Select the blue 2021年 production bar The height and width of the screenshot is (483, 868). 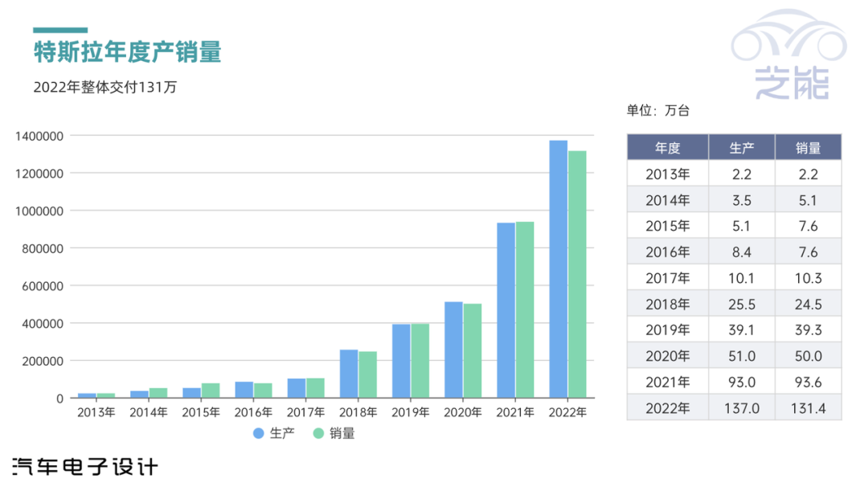tap(506, 310)
